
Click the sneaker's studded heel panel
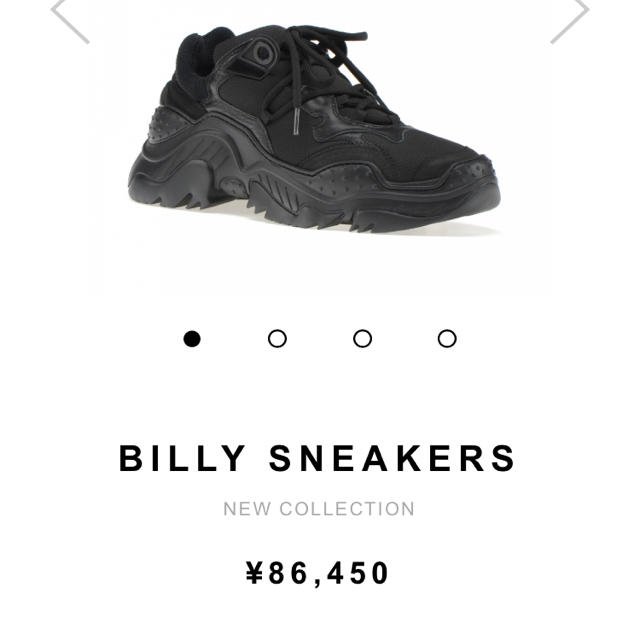coord(167,122)
